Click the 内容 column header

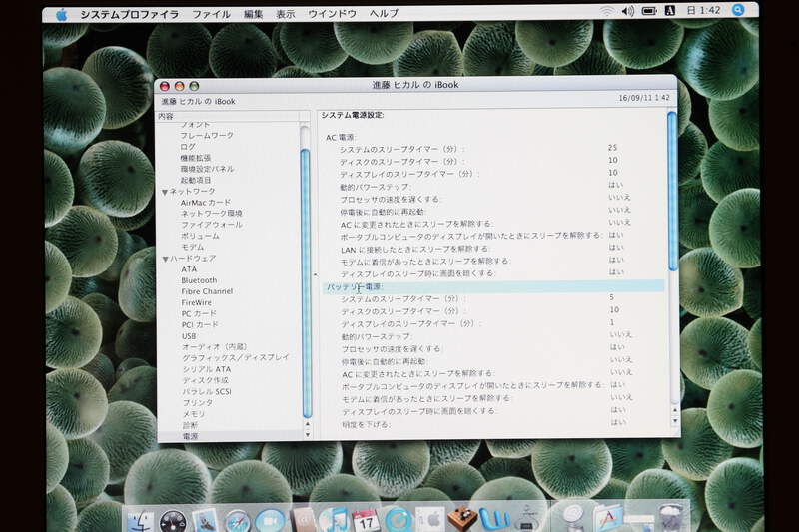[229, 117]
